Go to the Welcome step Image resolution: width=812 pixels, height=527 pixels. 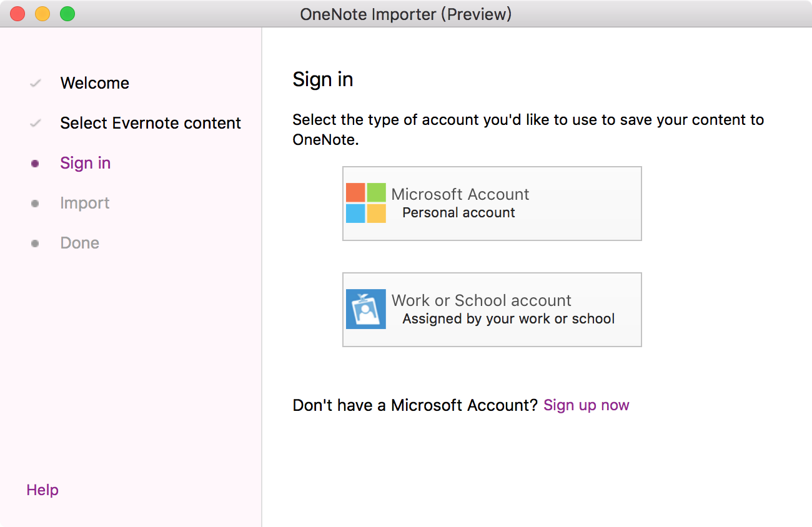coord(95,83)
